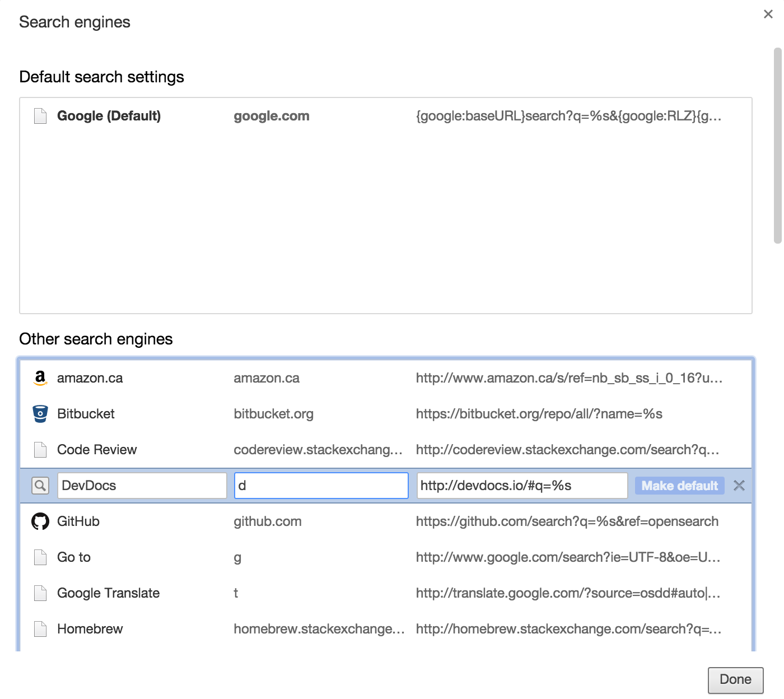Viewport: 784px width, 699px height.
Task: Click the dialog vertical scrollbar
Action: pos(777,146)
